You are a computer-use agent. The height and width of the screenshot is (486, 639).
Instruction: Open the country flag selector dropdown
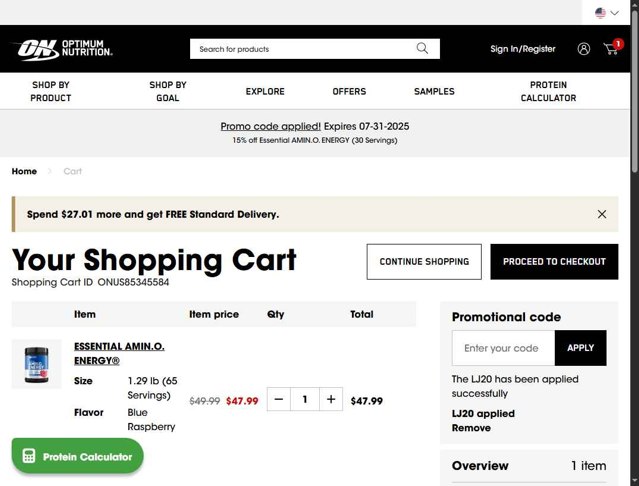(607, 13)
